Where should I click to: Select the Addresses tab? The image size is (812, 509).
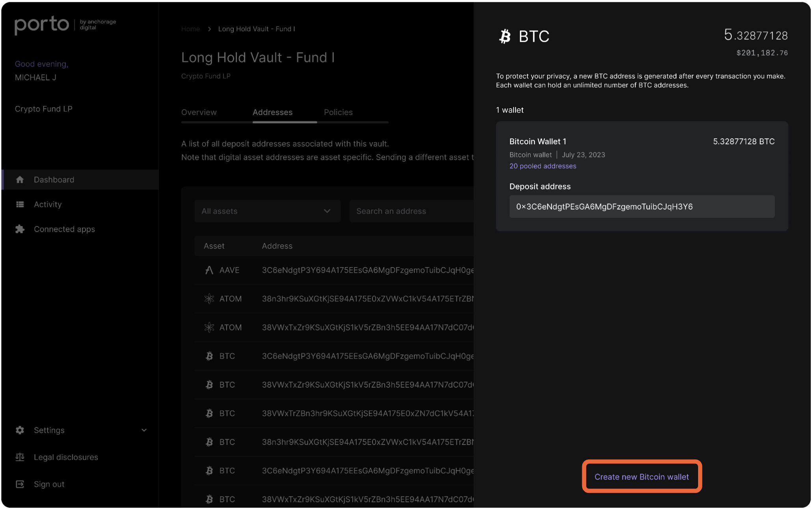point(272,112)
